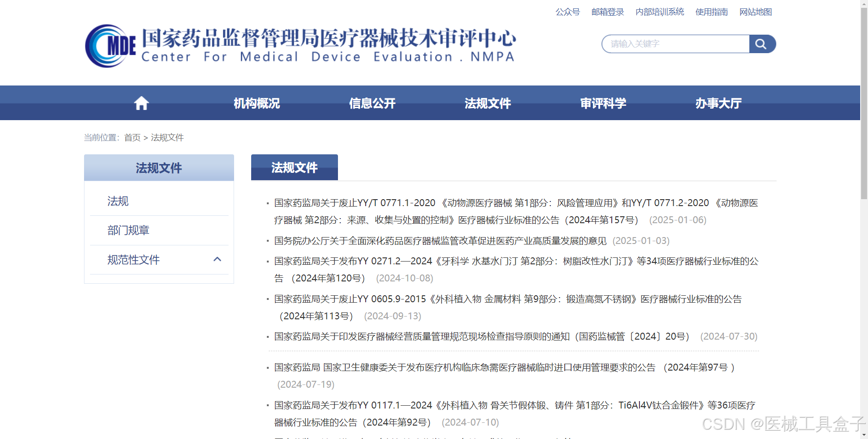
Task: Go to home via house icon
Action: (x=141, y=103)
